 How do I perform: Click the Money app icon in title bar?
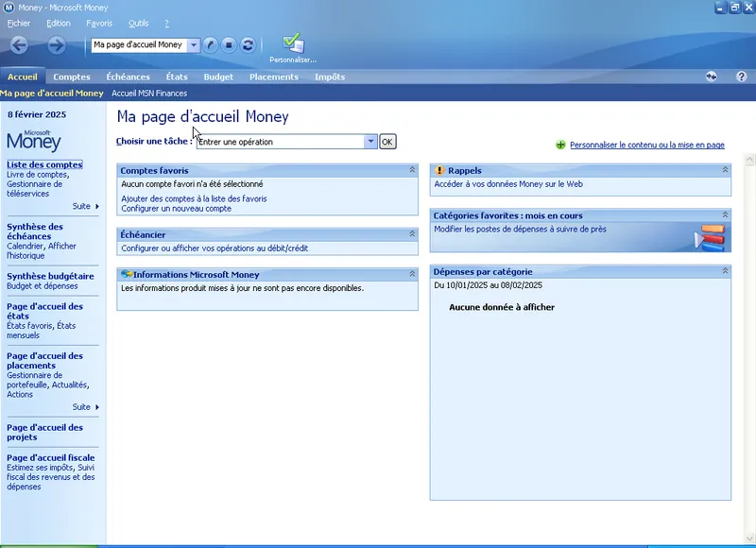pos(9,8)
